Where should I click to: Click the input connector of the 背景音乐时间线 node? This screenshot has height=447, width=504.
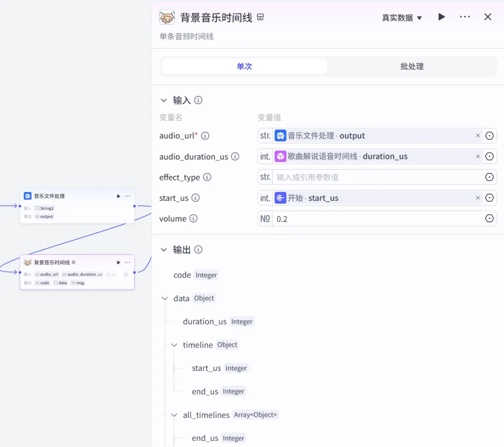click(x=20, y=272)
